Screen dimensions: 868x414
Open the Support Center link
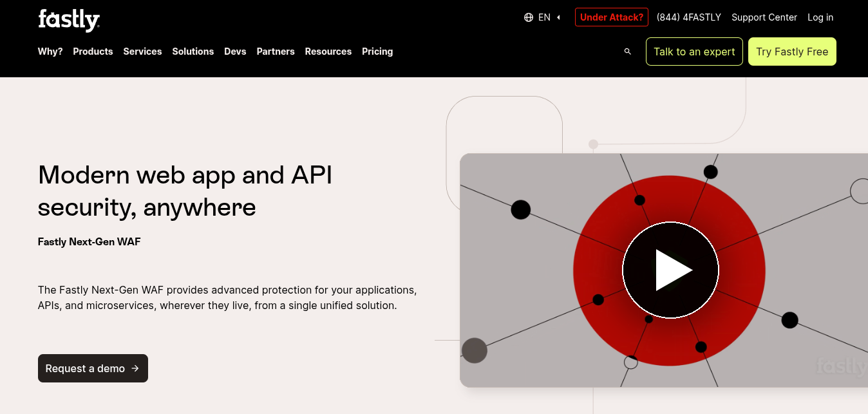[x=764, y=17]
